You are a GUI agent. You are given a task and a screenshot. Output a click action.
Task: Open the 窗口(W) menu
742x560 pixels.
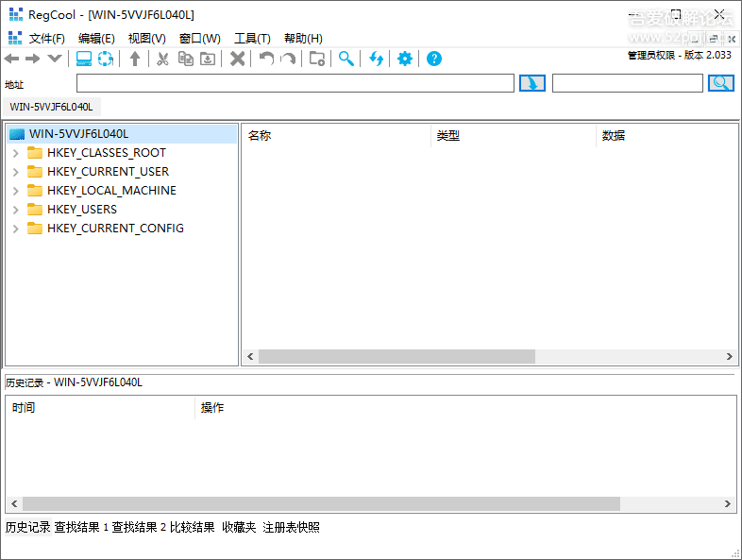point(200,39)
